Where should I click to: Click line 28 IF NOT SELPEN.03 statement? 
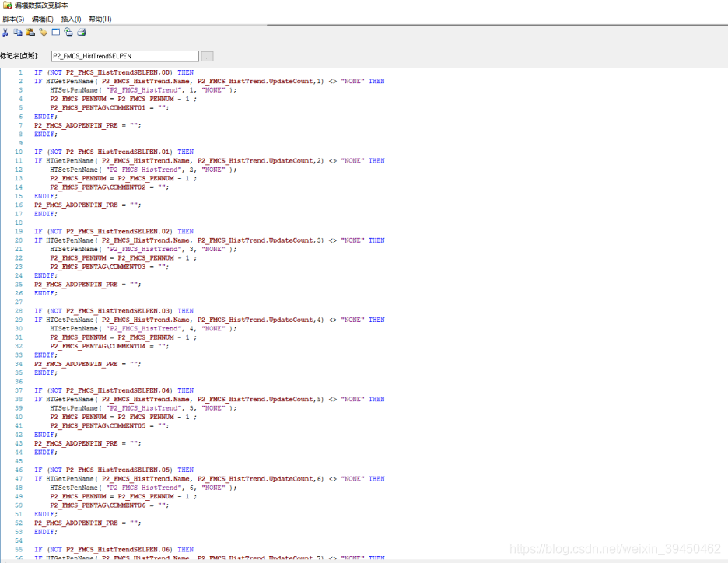coord(114,311)
